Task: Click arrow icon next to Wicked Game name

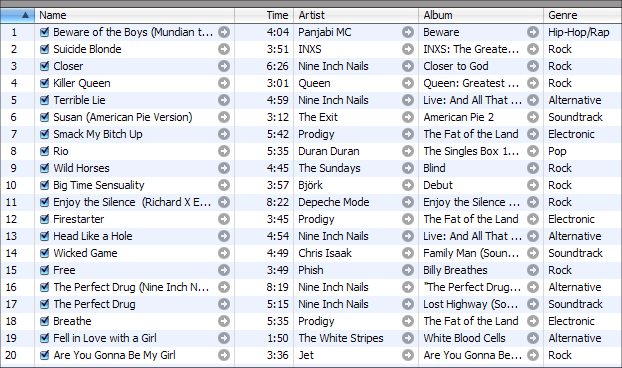Action: pyautogui.click(x=224, y=253)
